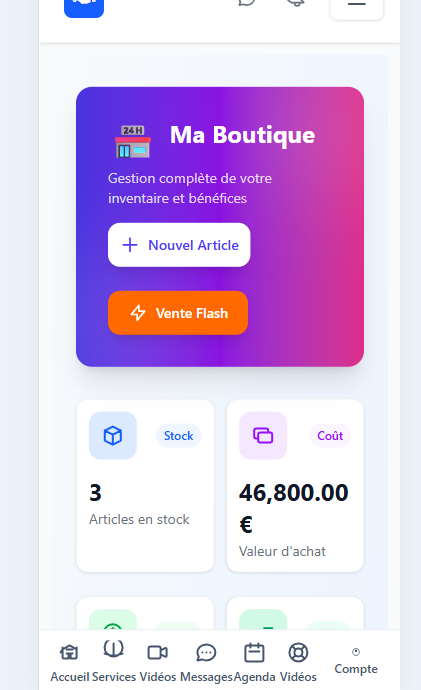Open the Agenda calendar tab

coord(254,663)
